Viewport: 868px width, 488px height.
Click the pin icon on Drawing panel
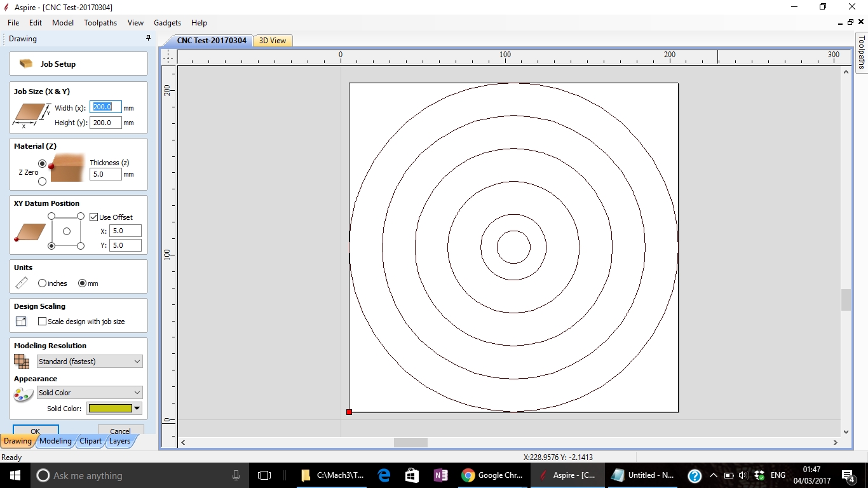point(148,38)
